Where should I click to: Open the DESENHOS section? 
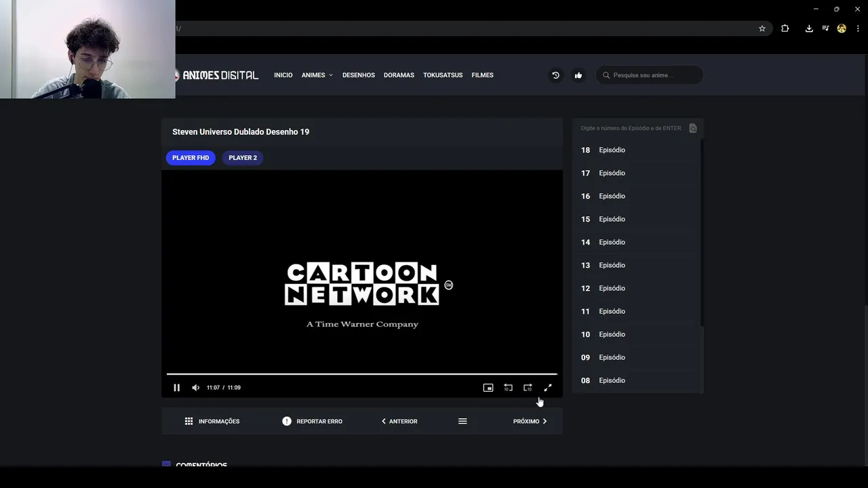pos(359,75)
